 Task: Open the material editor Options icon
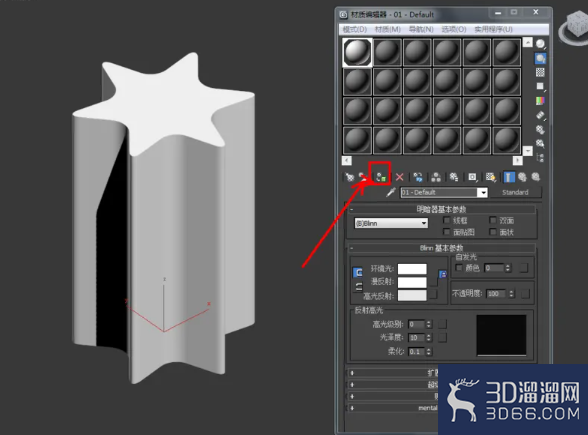pos(540,129)
